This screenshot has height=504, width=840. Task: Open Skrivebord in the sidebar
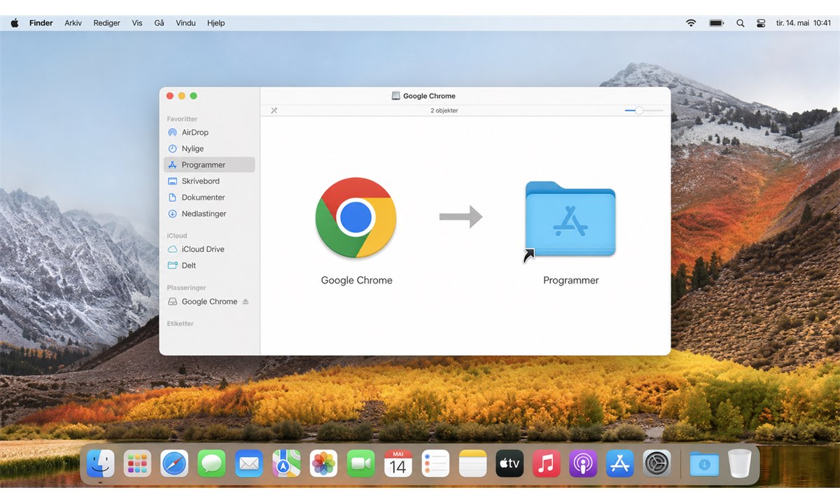coord(200,180)
